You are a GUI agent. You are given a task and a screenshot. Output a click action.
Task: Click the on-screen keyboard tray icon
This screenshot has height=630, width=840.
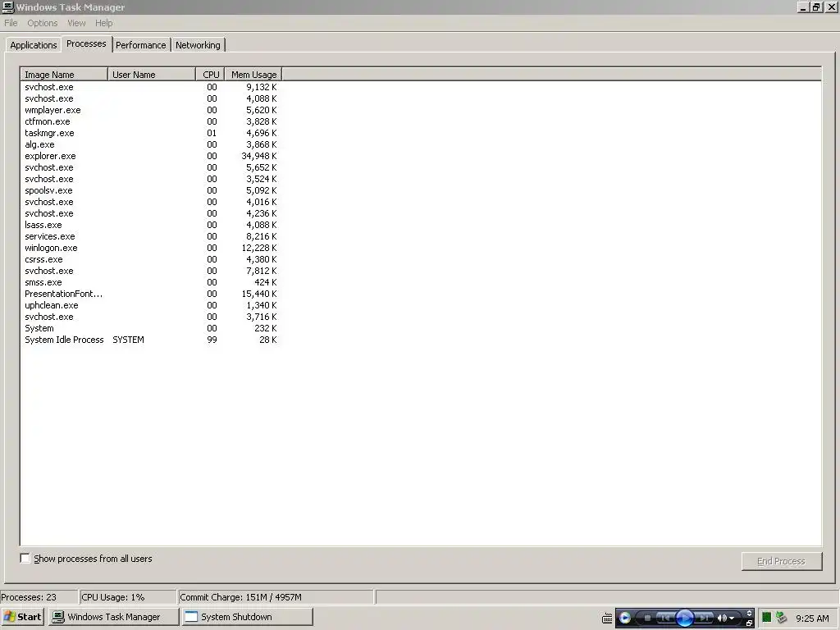pos(607,619)
